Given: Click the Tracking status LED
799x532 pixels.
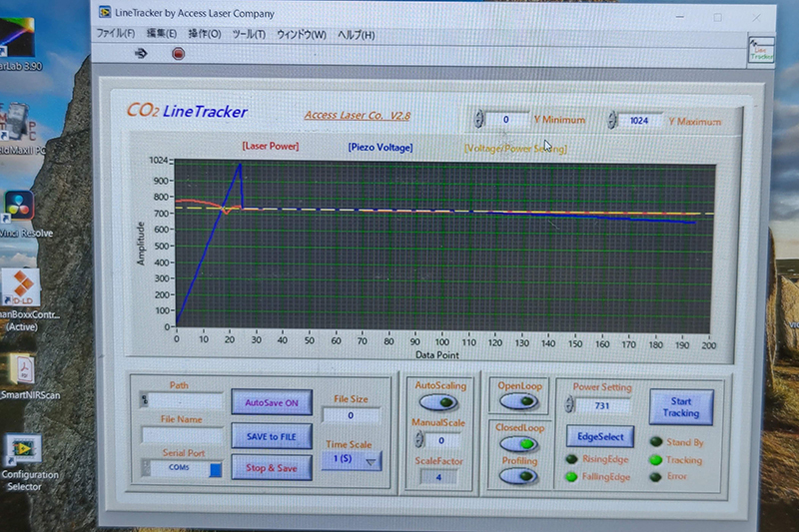Looking at the screenshot, I should (x=656, y=460).
